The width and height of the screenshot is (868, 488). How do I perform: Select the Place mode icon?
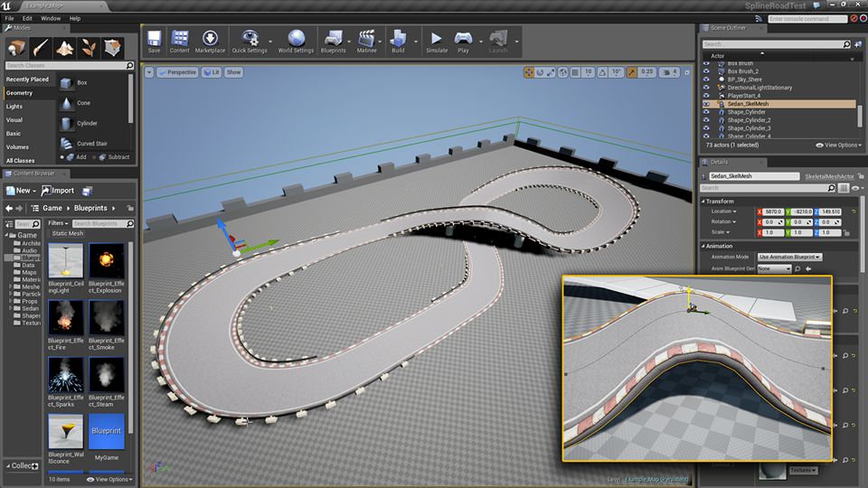tap(16, 48)
